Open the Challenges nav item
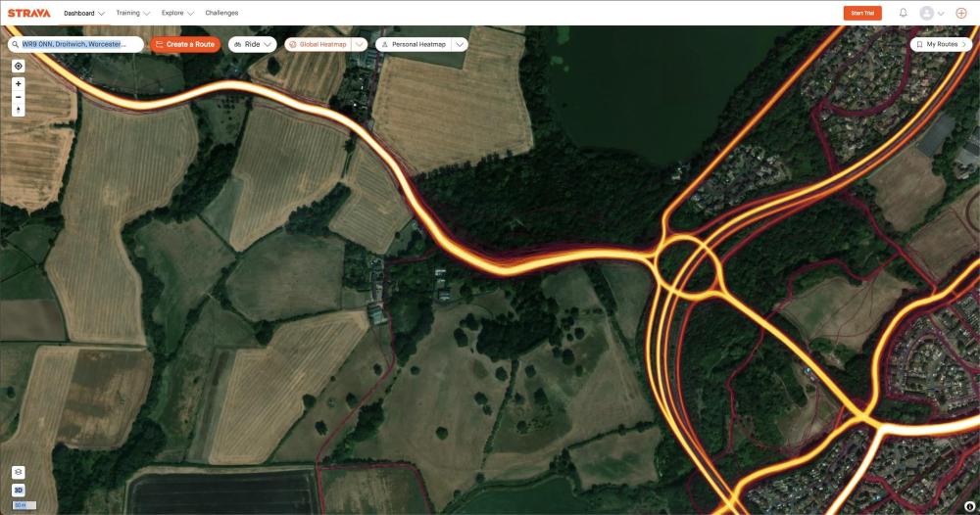Image resolution: width=980 pixels, height=515 pixels. click(x=221, y=13)
